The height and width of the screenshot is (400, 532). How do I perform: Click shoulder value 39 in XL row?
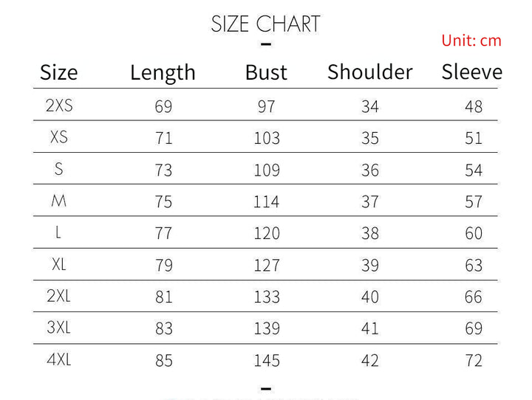pyautogui.click(x=370, y=266)
